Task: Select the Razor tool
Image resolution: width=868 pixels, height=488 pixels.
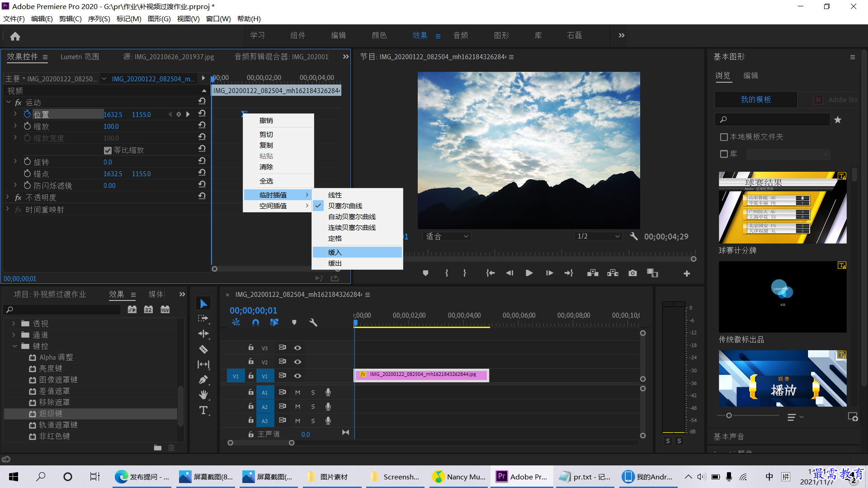Action: [x=203, y=349]
